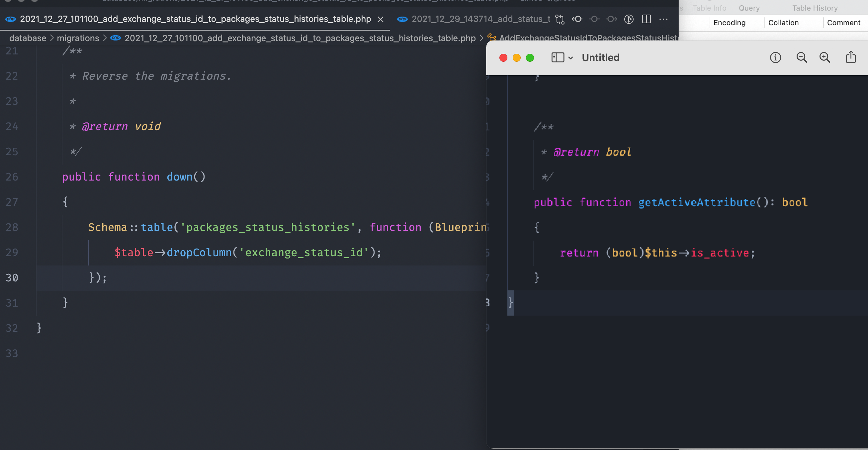Go to the next change arrow icon
This screenshot has height=450, width=868.
pos(611,19)
